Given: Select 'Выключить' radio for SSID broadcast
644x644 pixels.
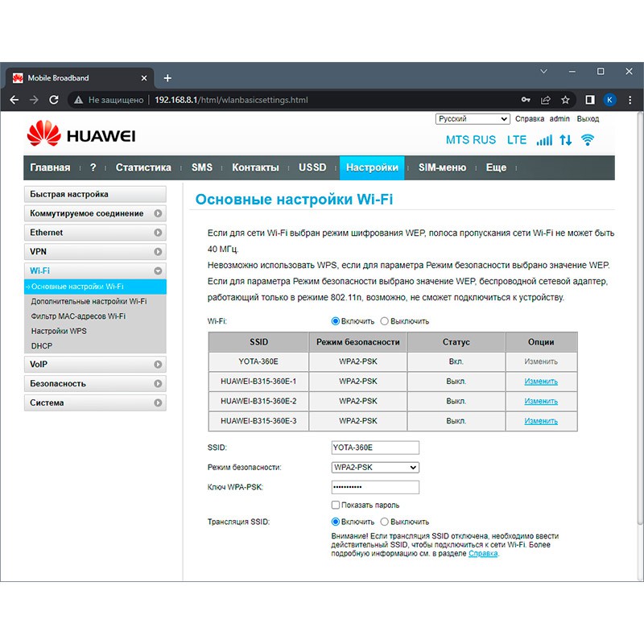Looking at the screenshot, I should coord(385,522).
